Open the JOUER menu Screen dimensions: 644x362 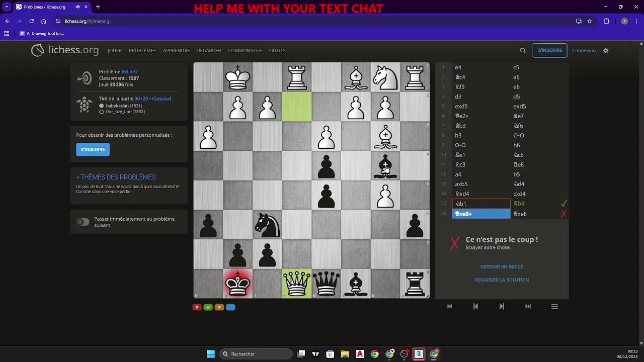point(115,51)
